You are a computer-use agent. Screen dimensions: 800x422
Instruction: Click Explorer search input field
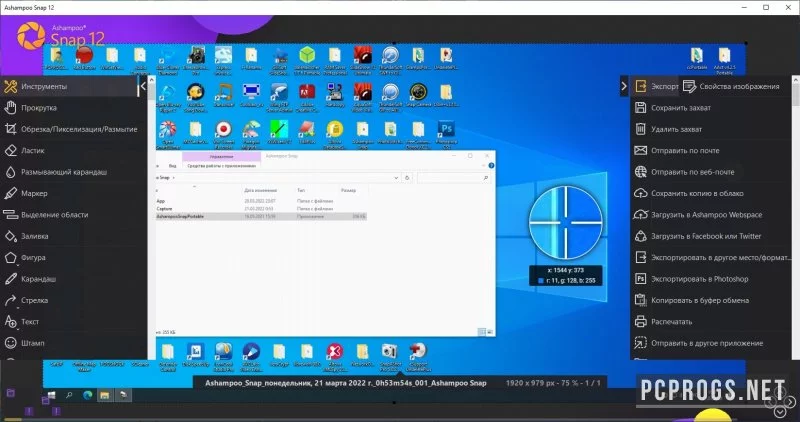[454, 178]
